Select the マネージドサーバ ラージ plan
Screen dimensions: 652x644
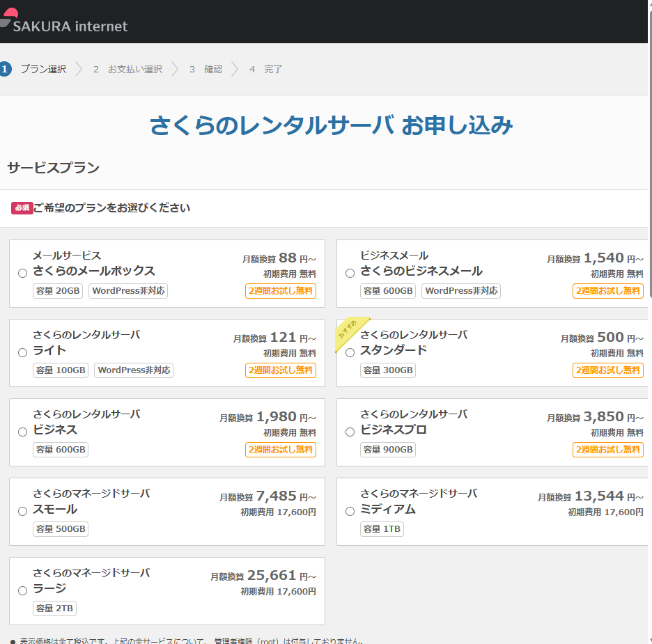tap(22, 590)
